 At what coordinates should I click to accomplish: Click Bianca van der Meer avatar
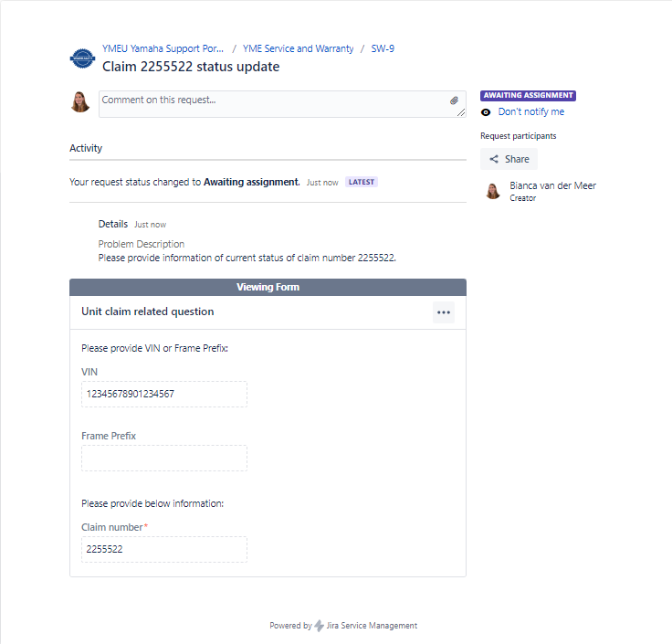[x=493, y=191]
